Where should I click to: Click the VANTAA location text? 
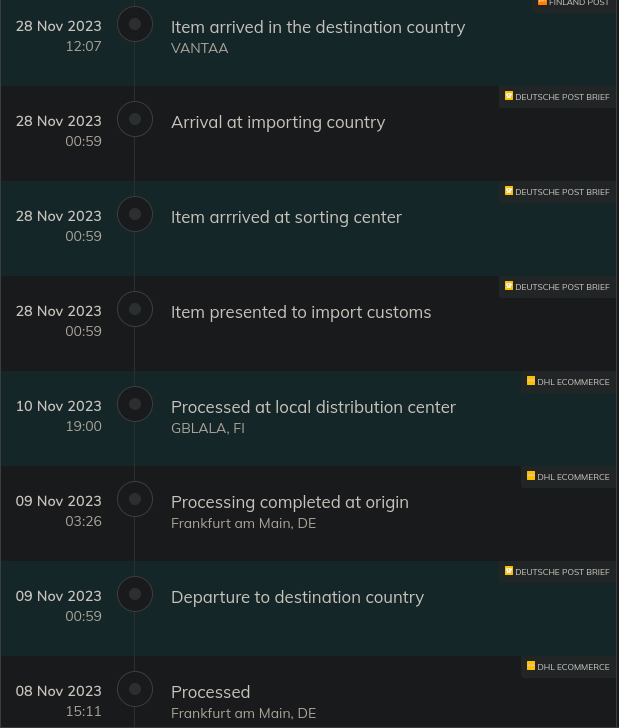pos(200,48)
